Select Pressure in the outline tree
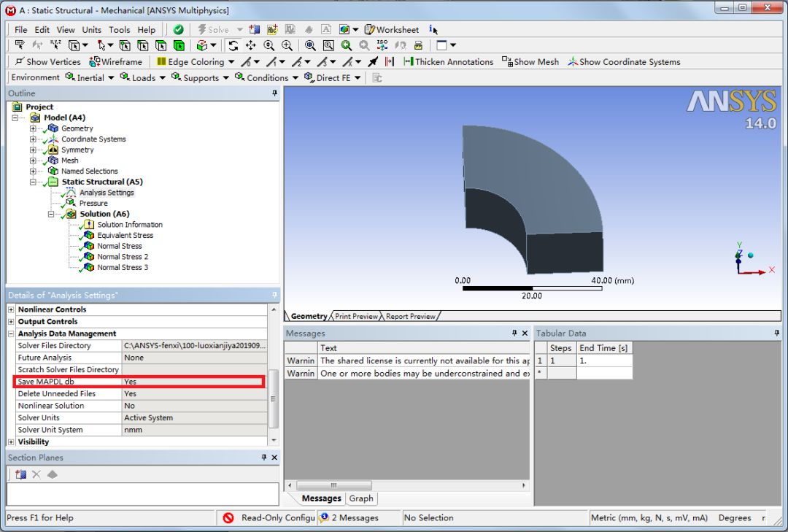 pos(93,203)
